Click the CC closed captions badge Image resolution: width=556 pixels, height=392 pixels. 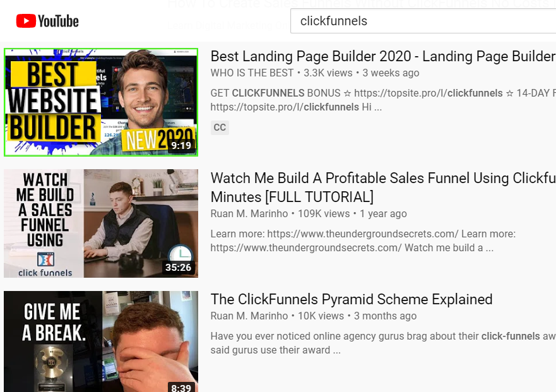coord(220,128)
